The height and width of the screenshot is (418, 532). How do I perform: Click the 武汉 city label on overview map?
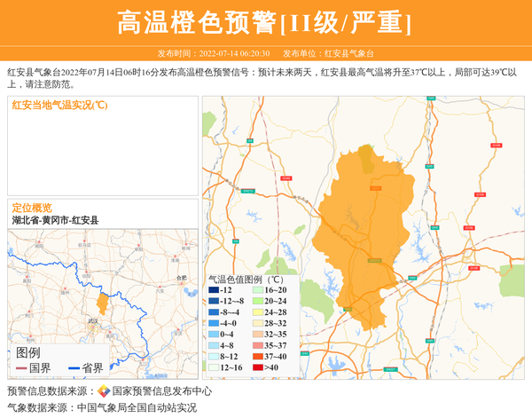tap(93, 321)
